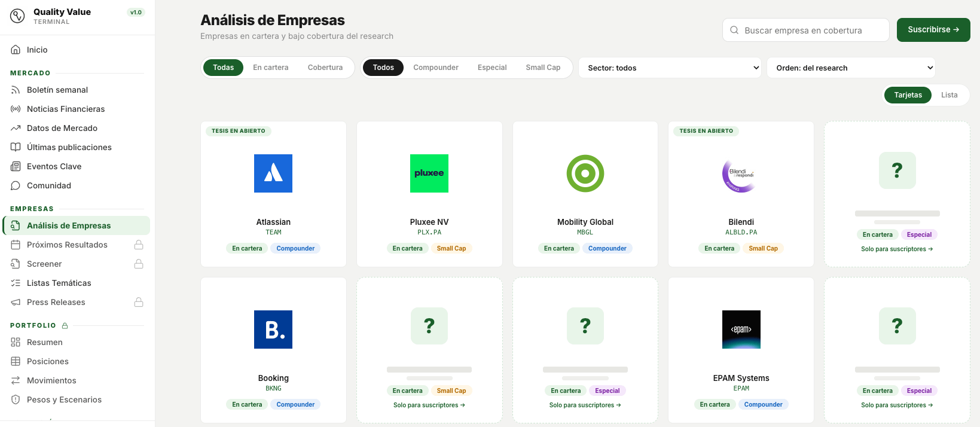Click the Resumen dashboard icon
This screenshot has width=980, height=427.
16,342
